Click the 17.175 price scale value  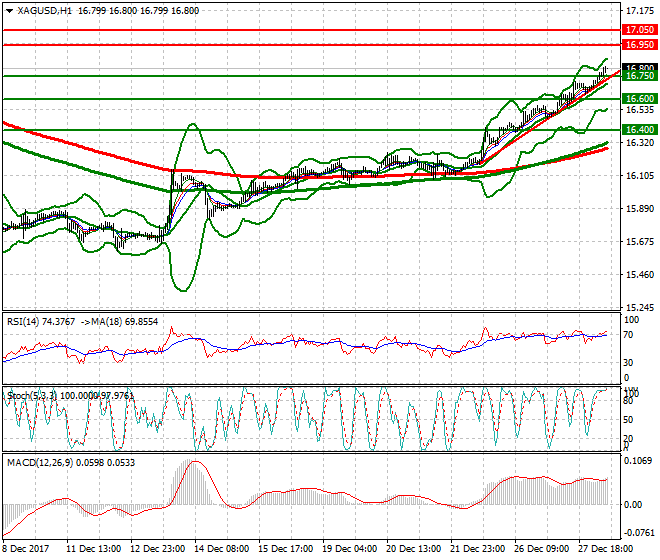[640, 11]
